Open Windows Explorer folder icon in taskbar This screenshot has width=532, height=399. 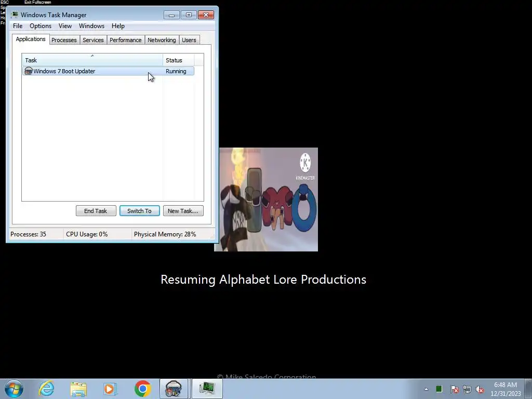pos(78,389)
